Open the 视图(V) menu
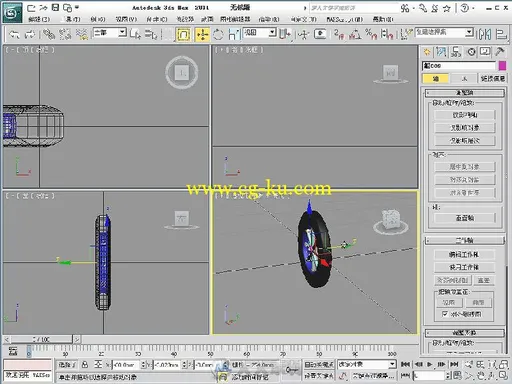This screenshot has width=512, height=384. [126, 19]
